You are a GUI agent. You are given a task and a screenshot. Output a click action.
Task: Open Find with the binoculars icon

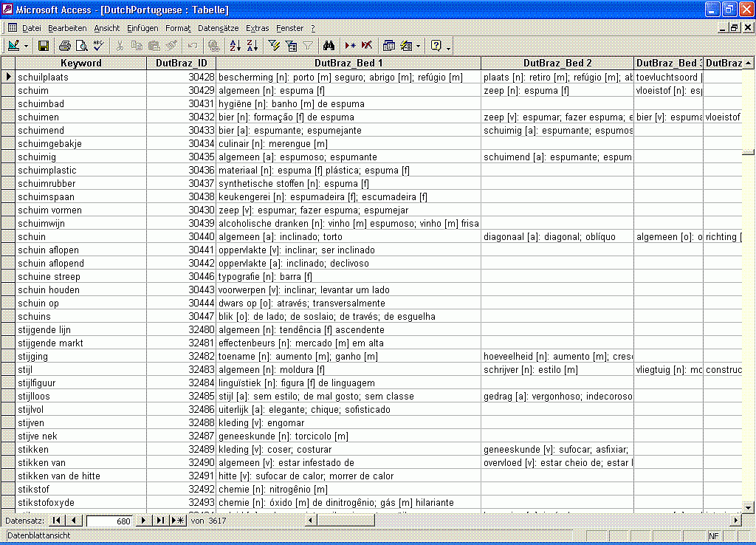tap(329, 46)
